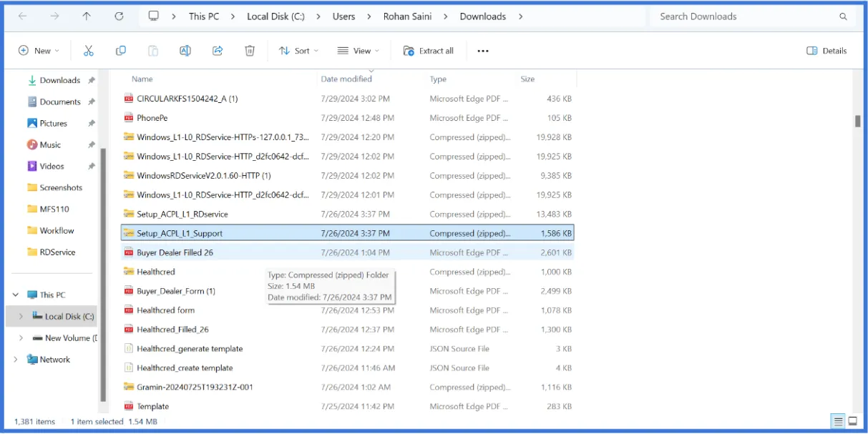Go back with the left arrow
Viewport: 868px width, 434px height.
(23, 16)
